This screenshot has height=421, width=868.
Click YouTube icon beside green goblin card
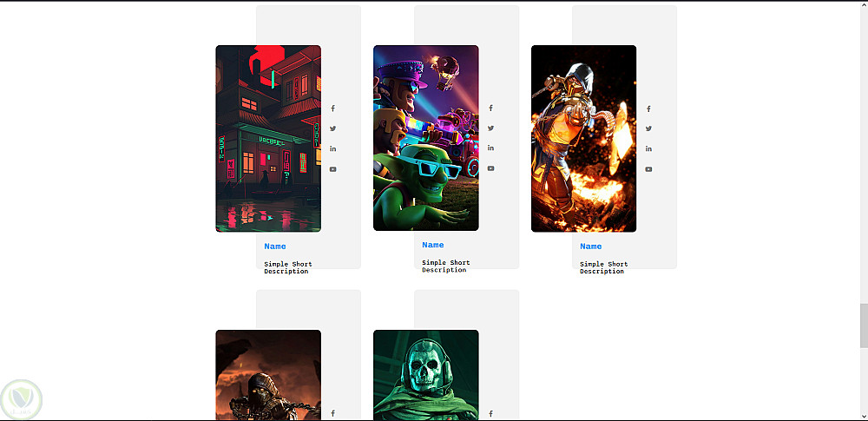[x=490, y=168]
